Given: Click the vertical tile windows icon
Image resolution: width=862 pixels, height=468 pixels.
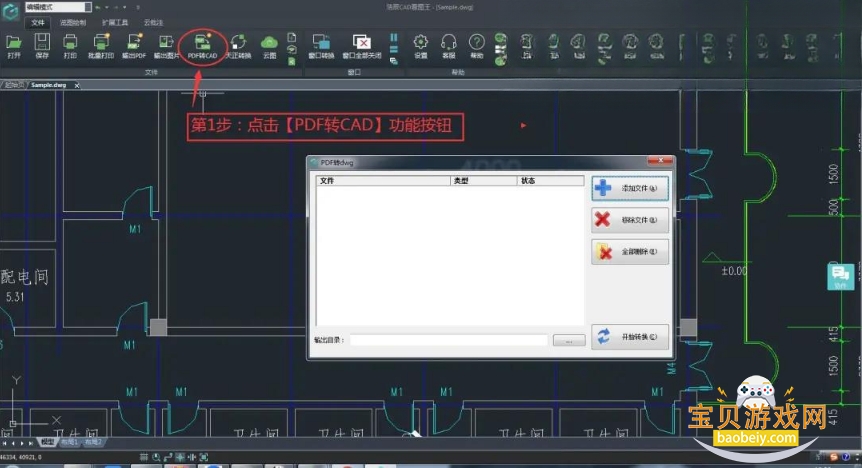Looking at the screenshot, I should click(x=394, y=37).
